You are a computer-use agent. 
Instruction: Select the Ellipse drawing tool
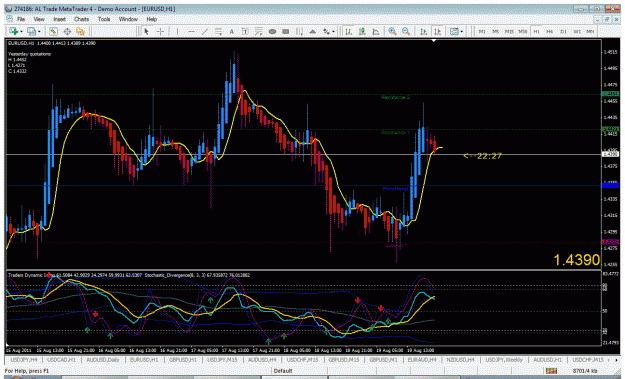272,31
